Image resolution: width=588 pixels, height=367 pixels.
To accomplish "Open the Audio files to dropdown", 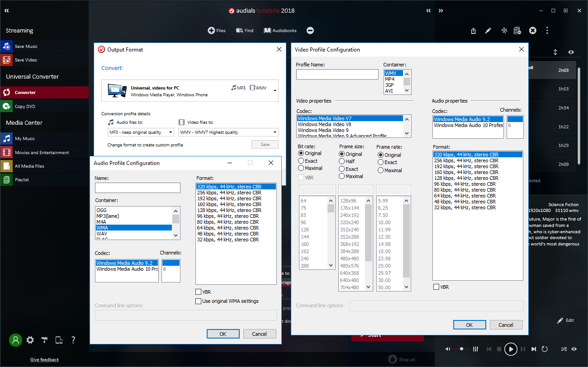I will pos(141,132).
